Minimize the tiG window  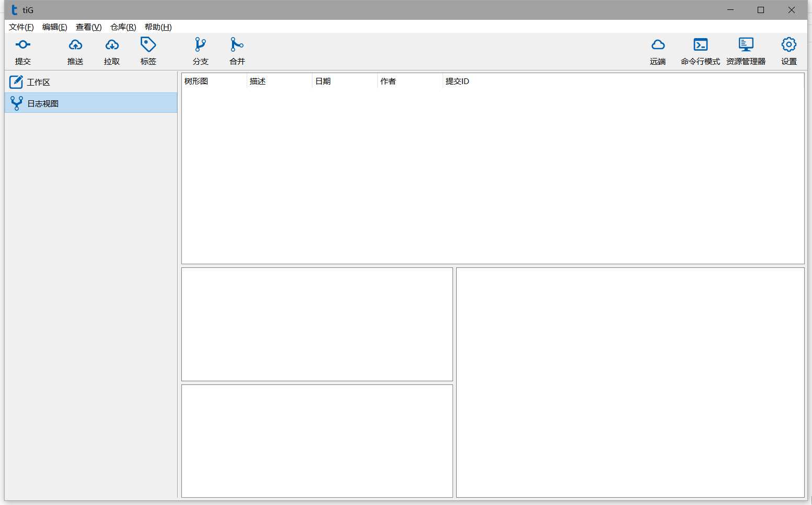point(730,10)
